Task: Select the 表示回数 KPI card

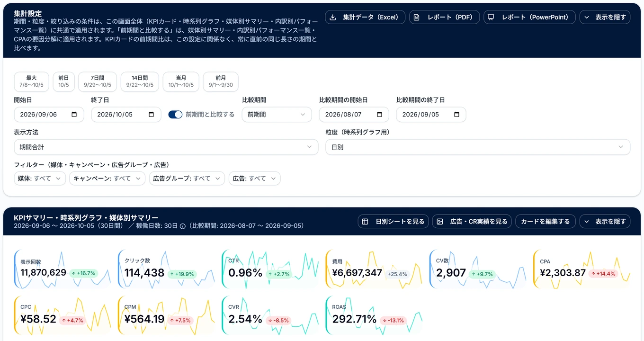Action: pyautogui.click(x=63, y=269)
